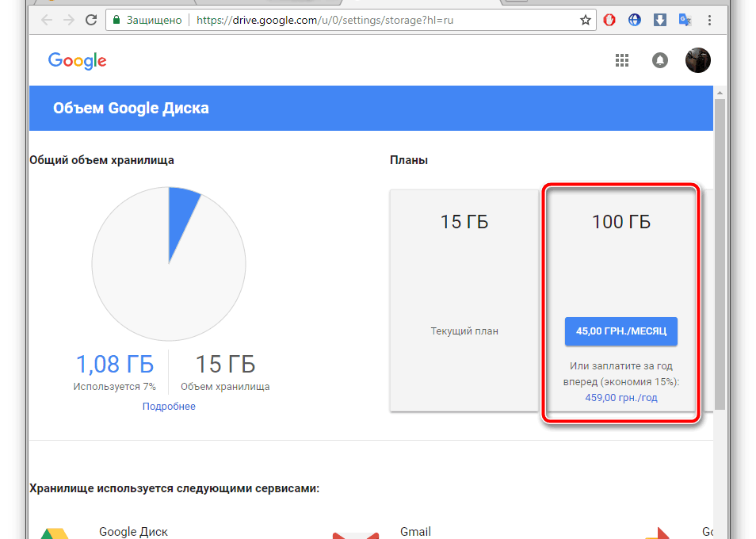Open the Google Translate extension
The image size is (756, 539).
[684, 20]
